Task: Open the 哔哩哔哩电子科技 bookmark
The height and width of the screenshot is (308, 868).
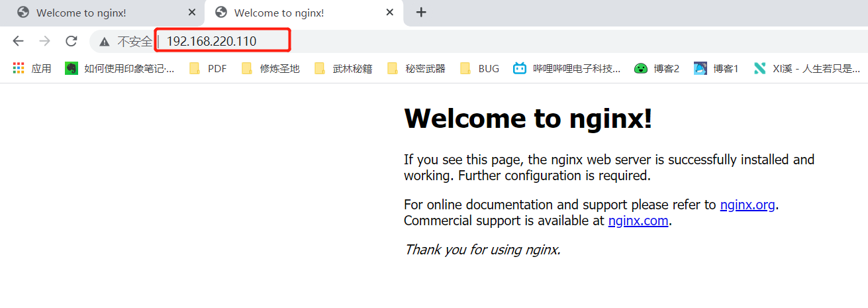Action: (x=567, y=68)
